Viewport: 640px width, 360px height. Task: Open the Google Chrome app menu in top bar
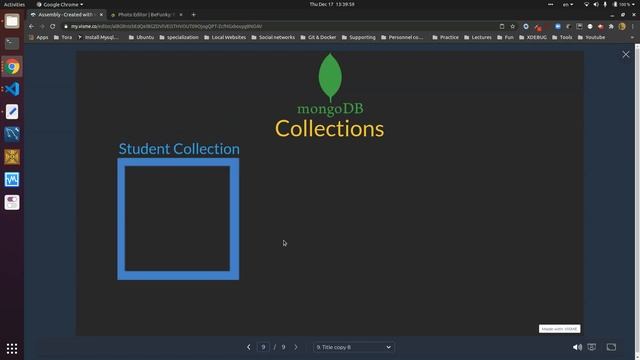click(x=60, y=4)
